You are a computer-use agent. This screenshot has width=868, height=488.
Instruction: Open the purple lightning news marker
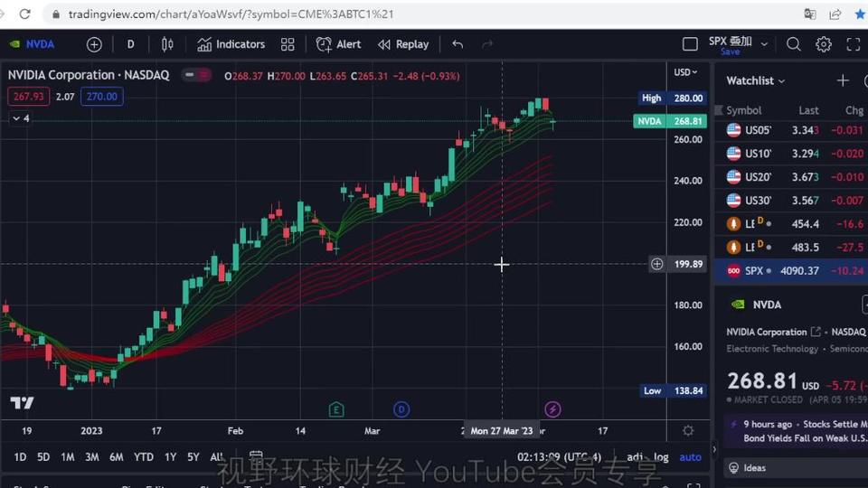(x=552, y=409)
